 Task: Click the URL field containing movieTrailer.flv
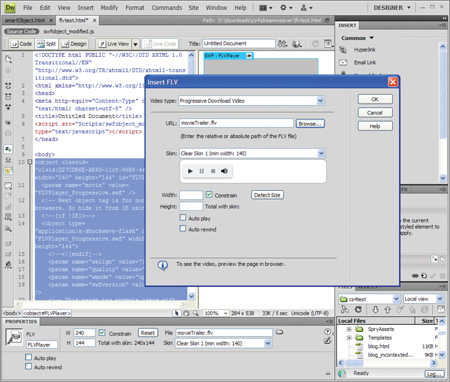(x=236, y=123)
